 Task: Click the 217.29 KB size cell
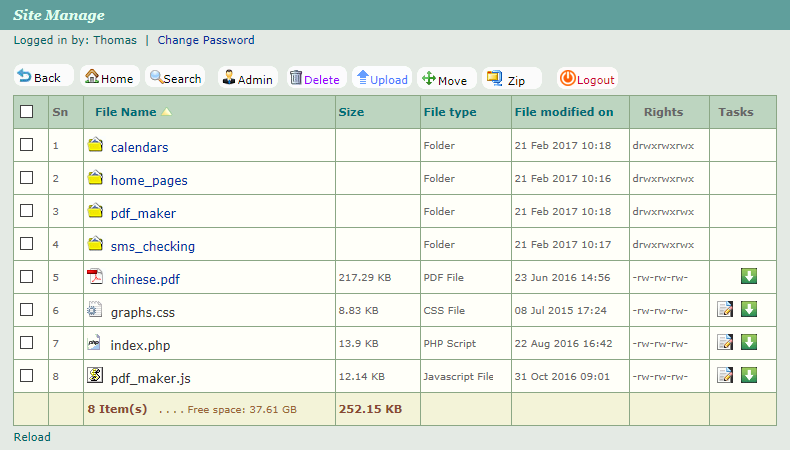coord(365,278)
